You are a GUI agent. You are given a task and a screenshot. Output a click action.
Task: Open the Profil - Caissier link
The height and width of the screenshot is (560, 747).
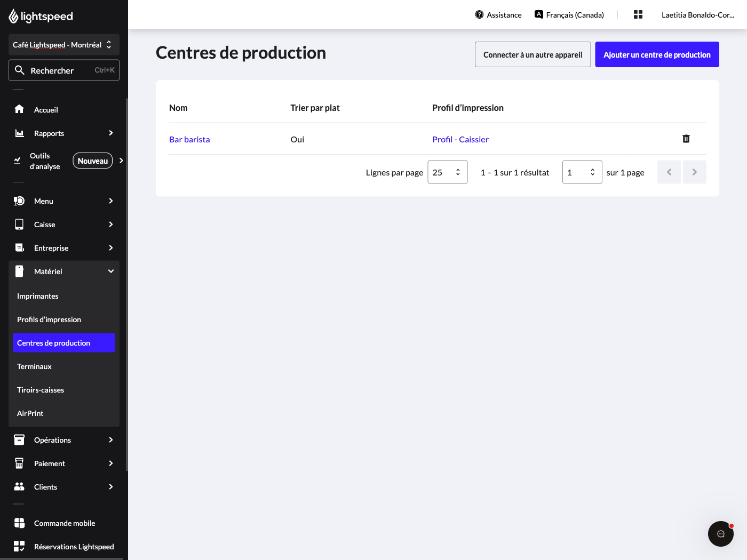(460, 139)
